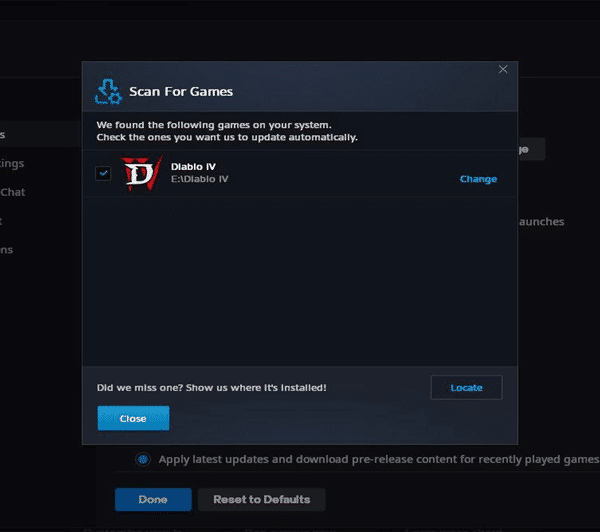The height and width of the screenshot is (532, 600).
Task: Click the 'Did we miss one?' prompt text
Action: pyautogui.click(x=212, y=388)
